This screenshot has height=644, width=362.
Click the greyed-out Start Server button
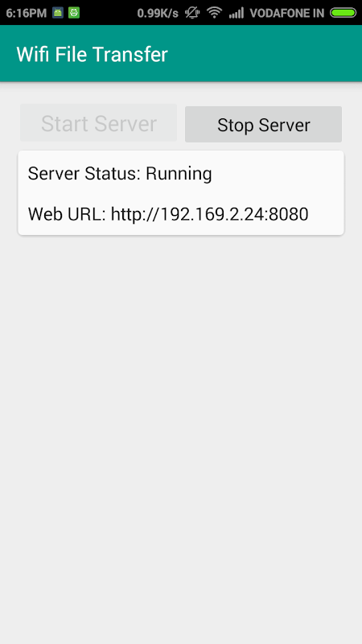coord(98,123)
